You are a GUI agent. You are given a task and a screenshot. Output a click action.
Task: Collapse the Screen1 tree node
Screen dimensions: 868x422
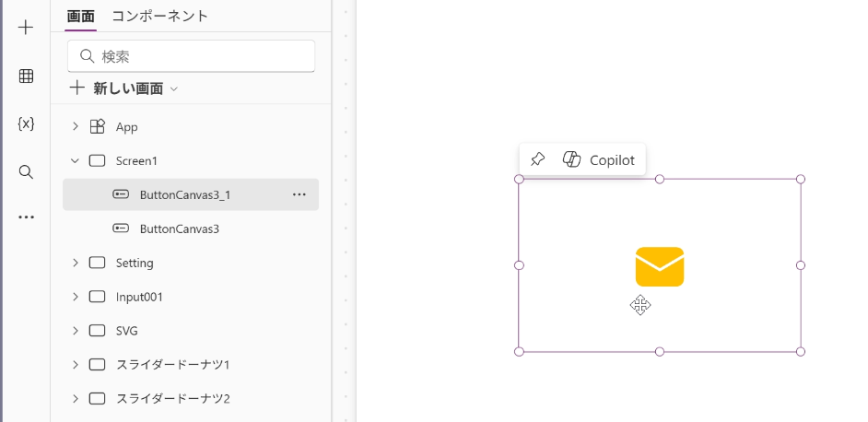click(x=75, y=160)
